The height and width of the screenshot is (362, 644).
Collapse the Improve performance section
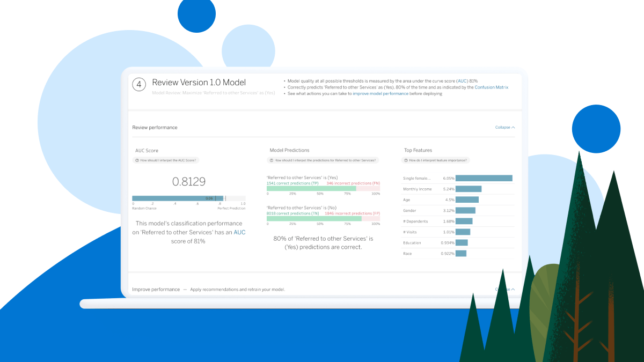click(x=504, y=289)
